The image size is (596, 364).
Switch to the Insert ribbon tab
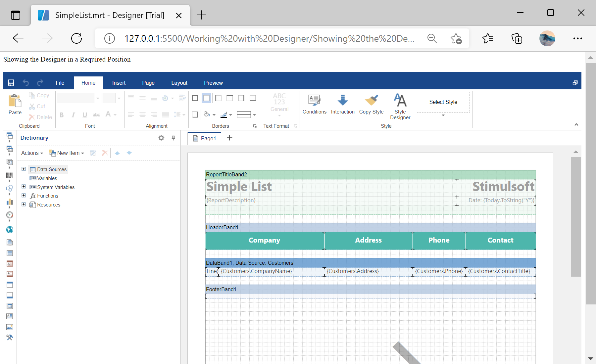coord(119,83)
